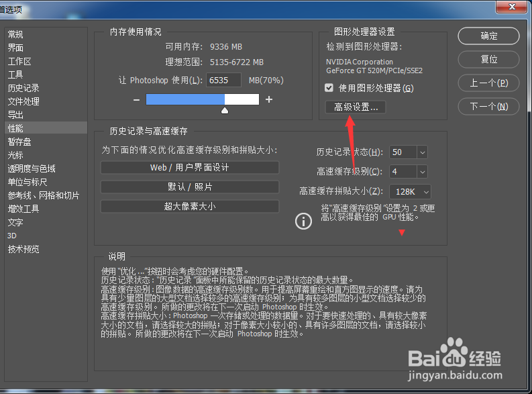Choose 超大像素大小 cache preset
The width and height of the screenshot is (532, 394).
pos(190,206)
